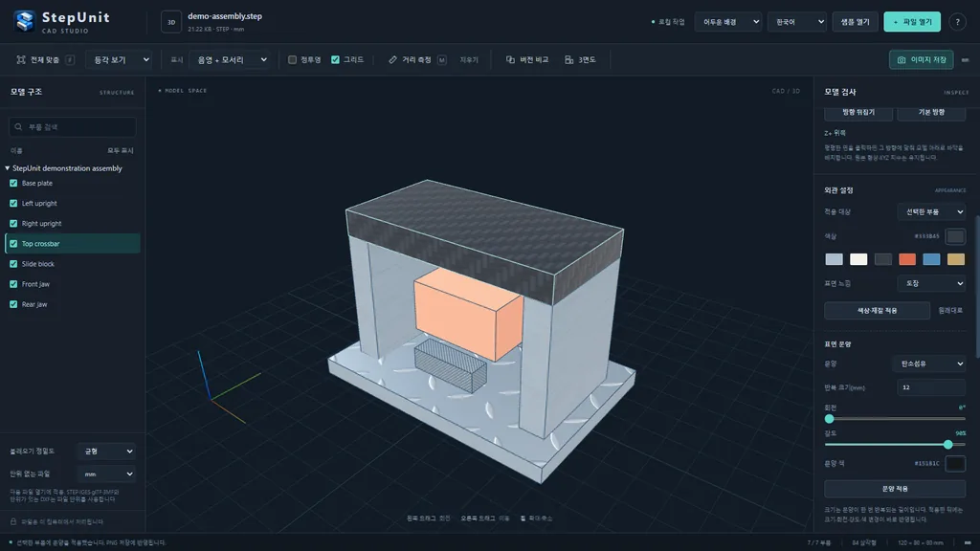Pick the orange color swatch

tap(907, 259)
